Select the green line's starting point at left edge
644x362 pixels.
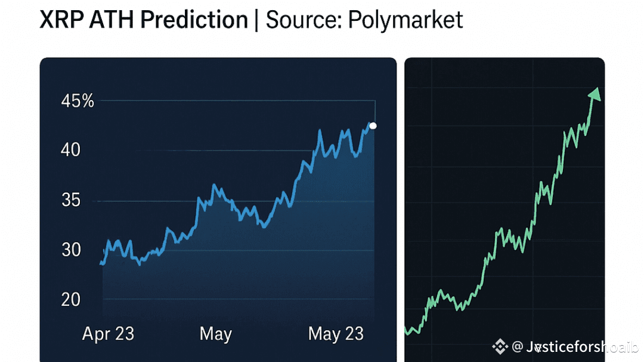(x=406, y=329)
